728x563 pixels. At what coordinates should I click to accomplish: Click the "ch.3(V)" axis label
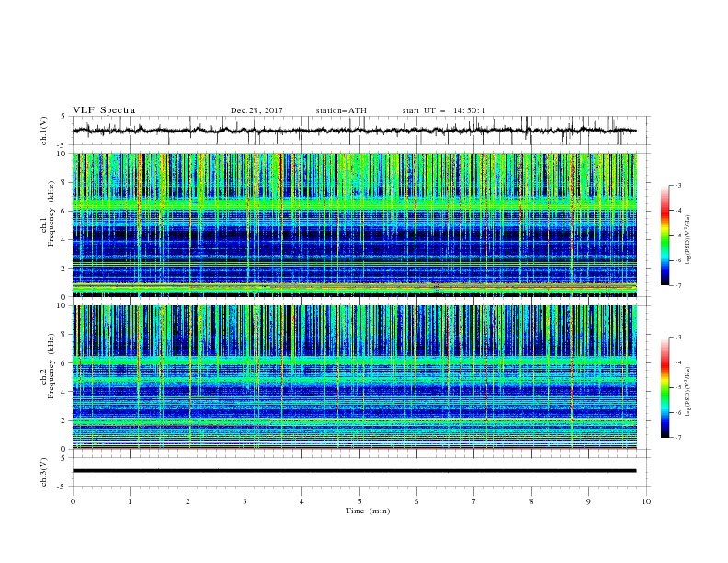pyautogui.click(x=44, y=472)
